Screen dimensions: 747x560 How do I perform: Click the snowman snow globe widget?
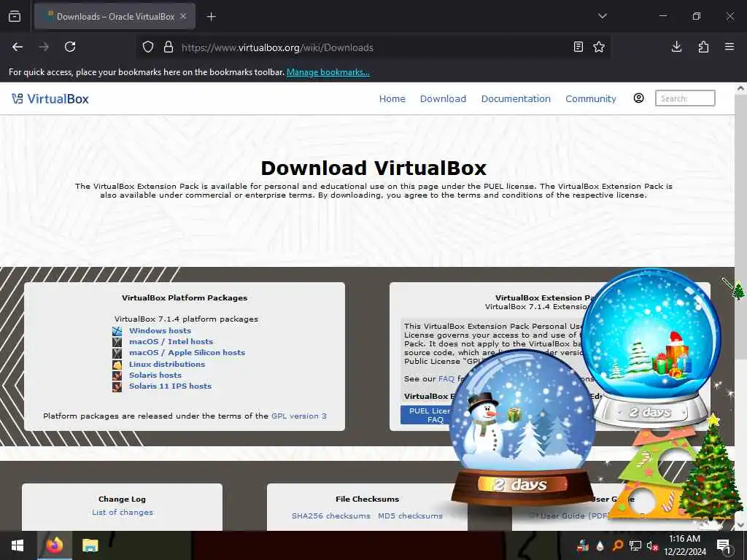click(x=522, y=428)
